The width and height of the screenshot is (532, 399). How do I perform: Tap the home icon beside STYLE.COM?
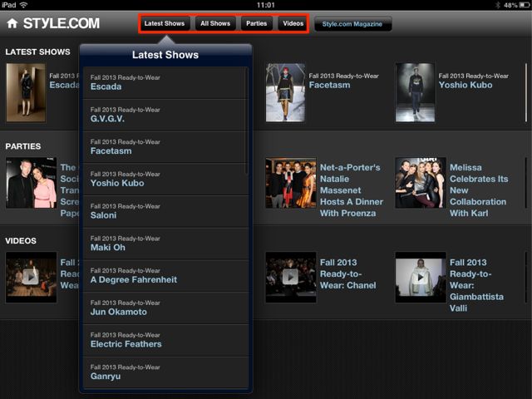[12, 23]
